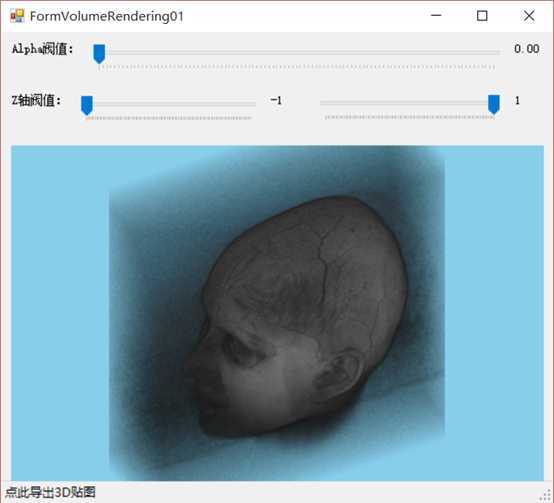Screen dimensions: 554x503
Task: Close the FormVolumeRendering01 window
Action: pos(529,16)
